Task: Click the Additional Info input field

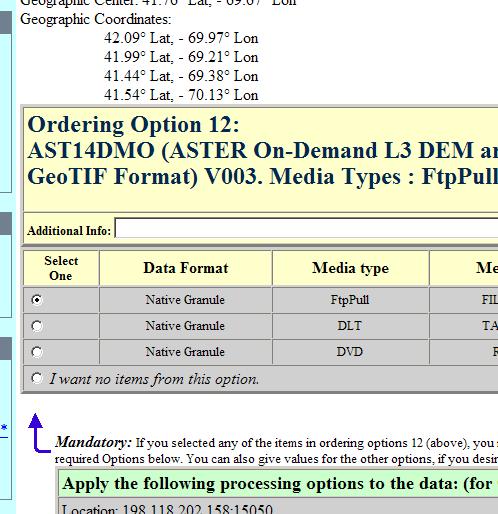Action: [x=306, y=228]
